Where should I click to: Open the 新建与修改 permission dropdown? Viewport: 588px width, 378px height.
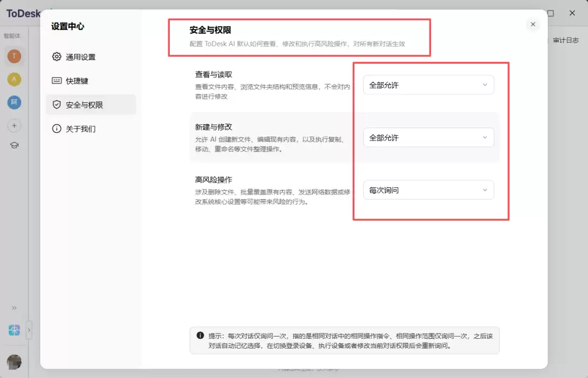428,137
